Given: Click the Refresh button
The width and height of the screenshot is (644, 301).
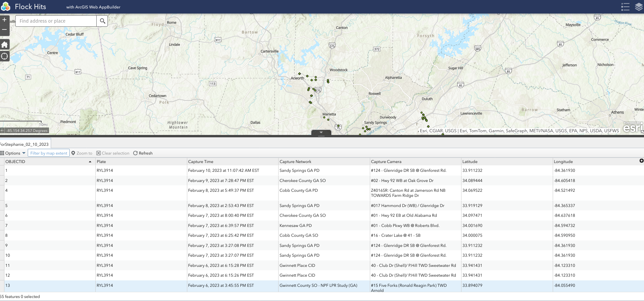Looking at the screenshot, I should 143,153.
